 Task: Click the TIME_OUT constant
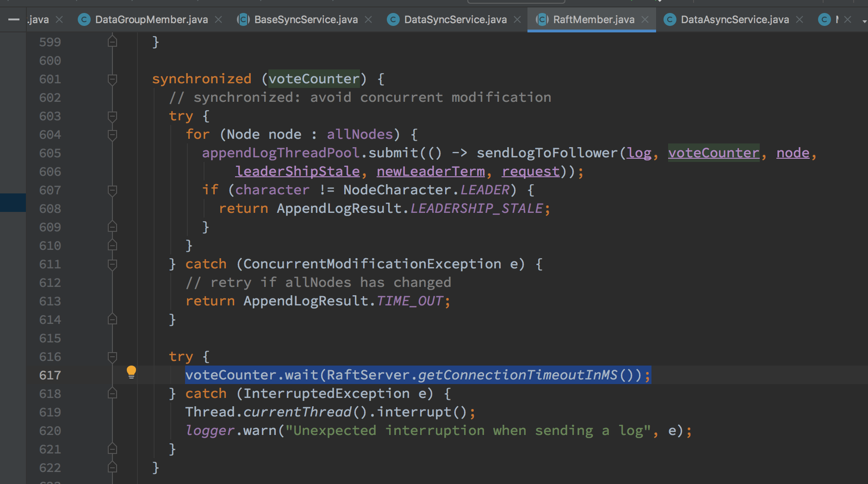click(x=410, y=301)
